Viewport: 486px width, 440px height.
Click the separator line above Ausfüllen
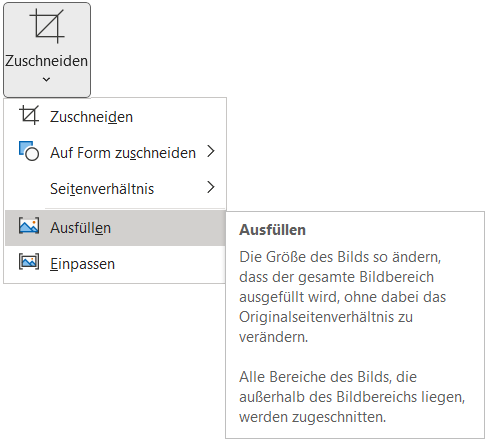point(135,208)
